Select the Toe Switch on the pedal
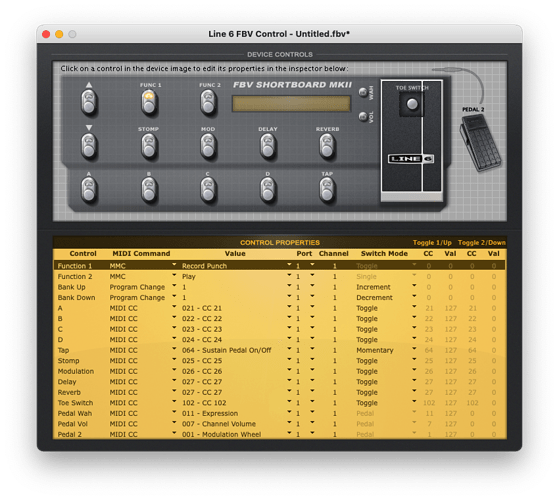Screen dimensions: 559x500 pyautogui.click(x=412, y=104)
